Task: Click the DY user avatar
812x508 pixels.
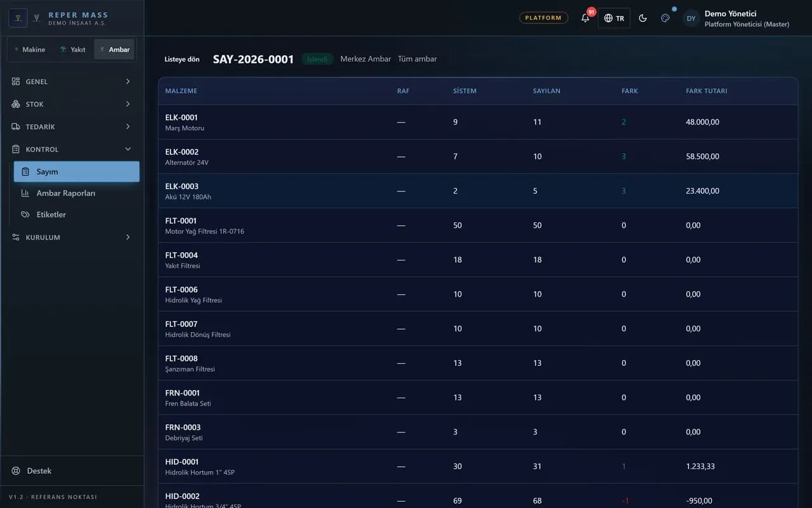Action: coord(691,18)
